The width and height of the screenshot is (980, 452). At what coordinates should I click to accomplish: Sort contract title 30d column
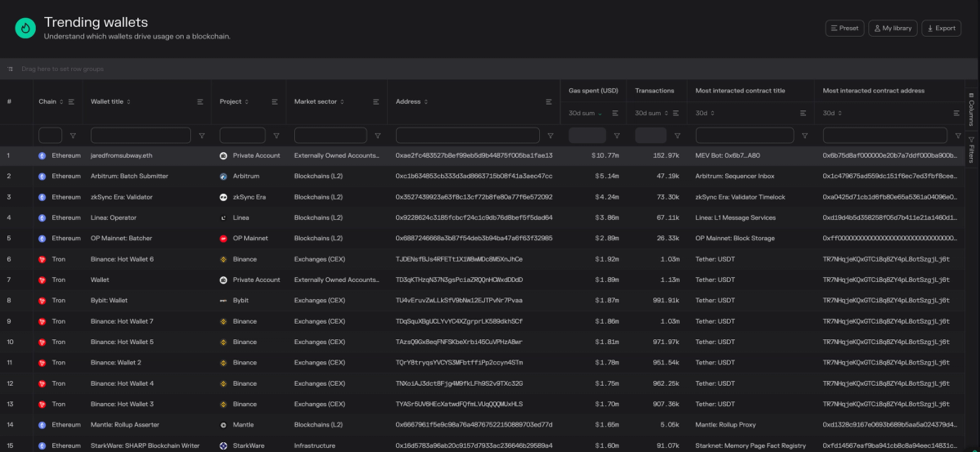click(704, 113)
